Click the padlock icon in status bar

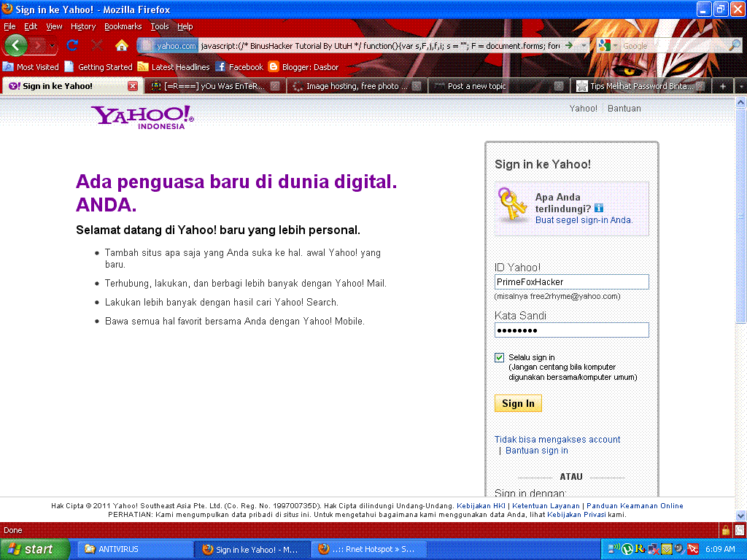pyautogui.click(x=726, y=530)
